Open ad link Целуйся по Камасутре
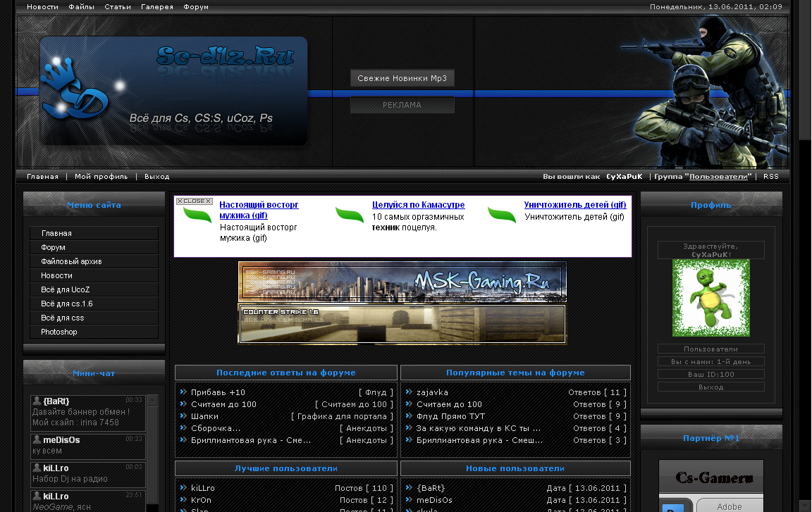 click(419, 205)
